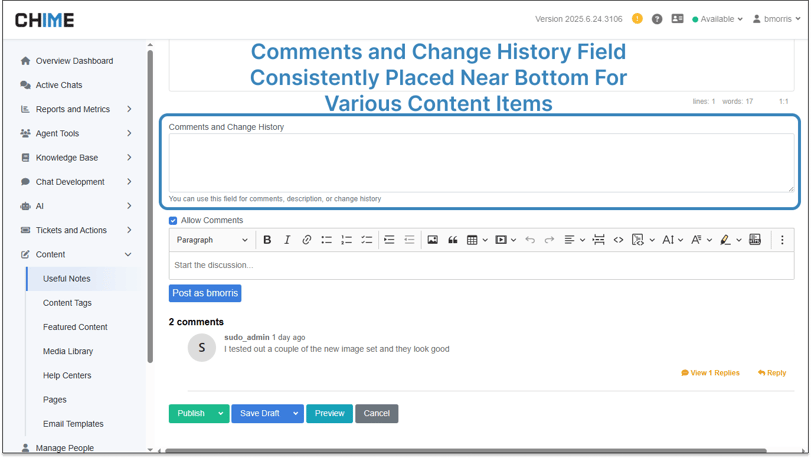Open the Paragraph style dropdown
Viewport: 811px width, 458px height.
click(212, 240)
